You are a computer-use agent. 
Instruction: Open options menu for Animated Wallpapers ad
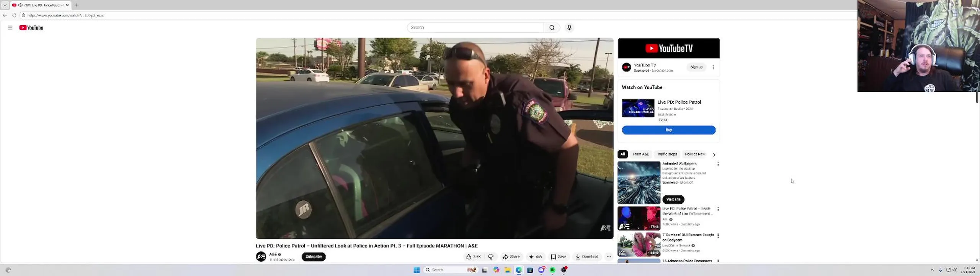click(x=718, y=164)
